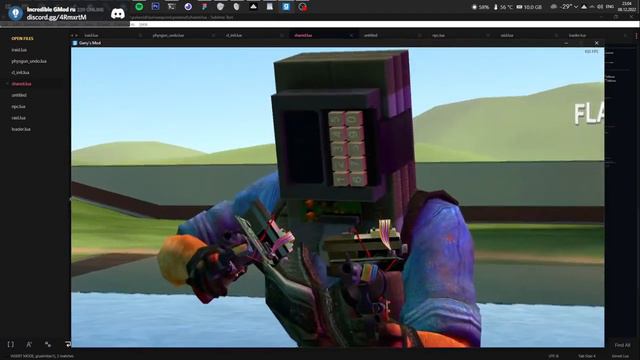
Task: Minimize the Garry's Mod window
Action: point(566,43)
